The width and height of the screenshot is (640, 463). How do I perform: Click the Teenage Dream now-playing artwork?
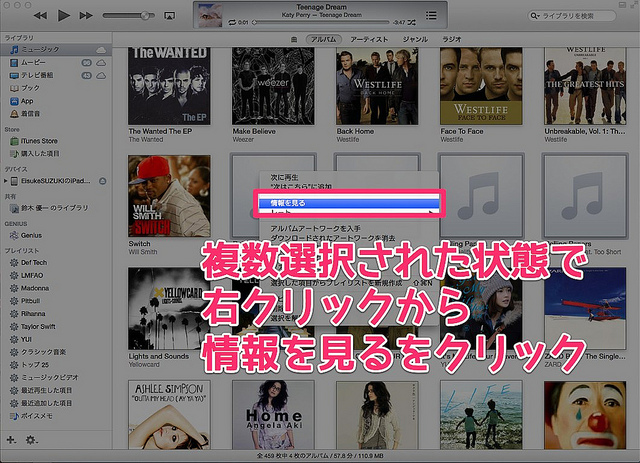point(210,16)
